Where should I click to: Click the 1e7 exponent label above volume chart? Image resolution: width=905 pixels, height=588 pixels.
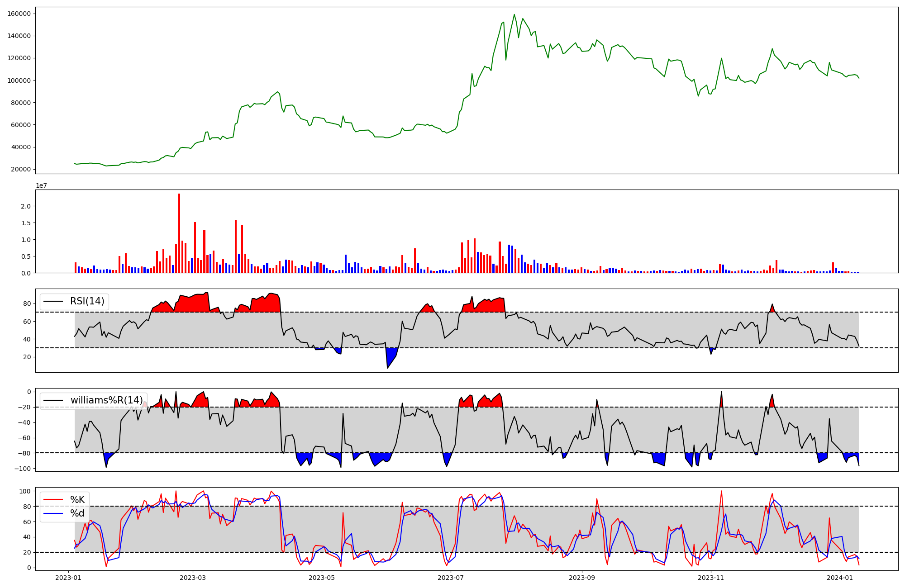[42, 186]
